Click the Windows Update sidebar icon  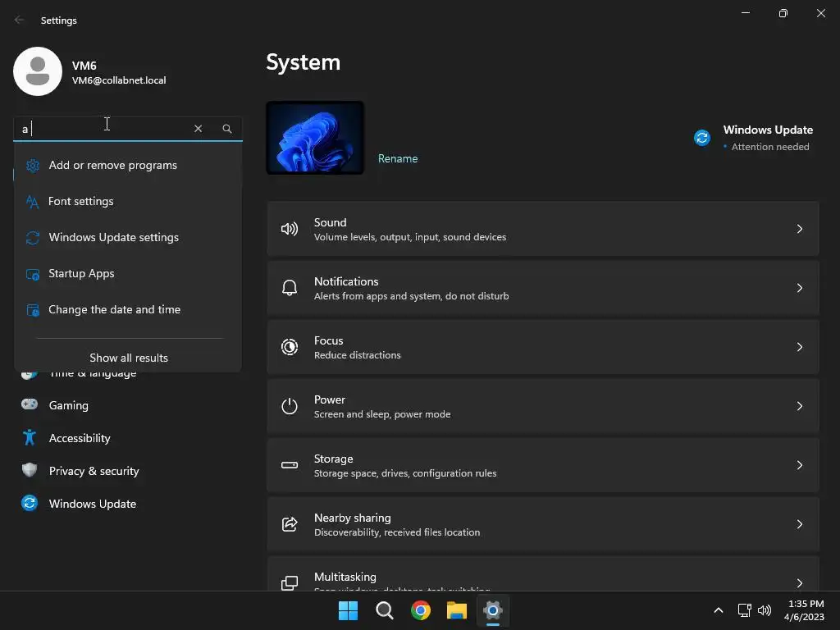coord(30,503)
